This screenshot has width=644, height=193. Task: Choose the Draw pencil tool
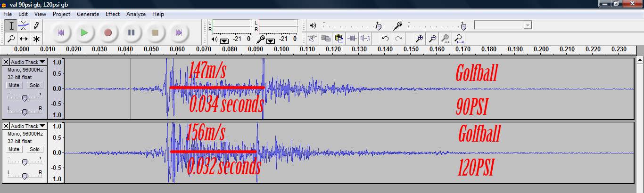pos(36,26)
